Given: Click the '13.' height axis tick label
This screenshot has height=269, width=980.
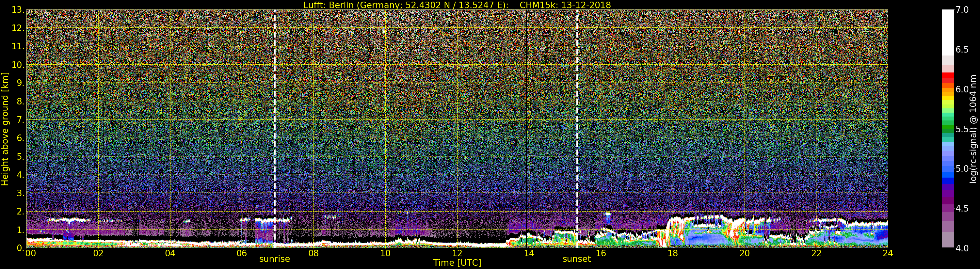Looking at the screenshot, I should [x=18, y=10].
